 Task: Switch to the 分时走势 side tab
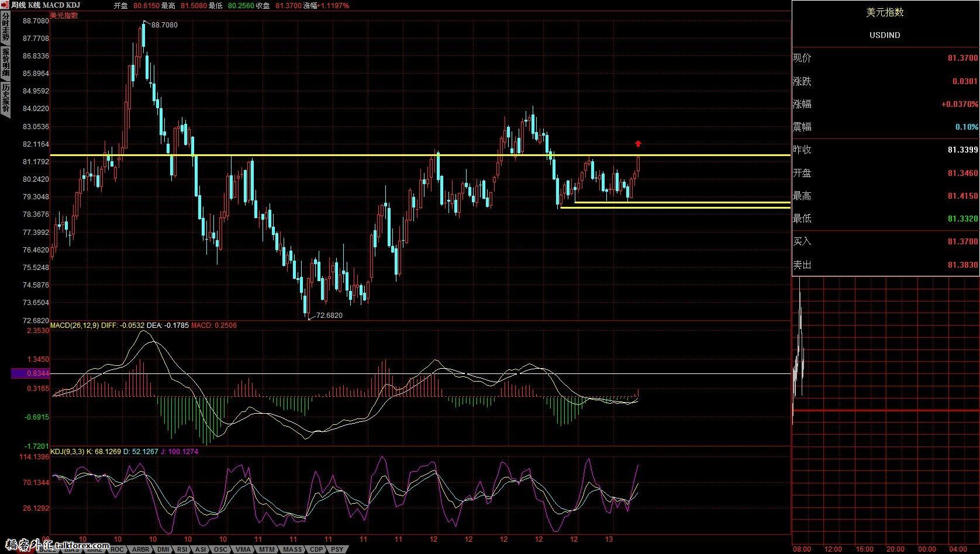5,28
